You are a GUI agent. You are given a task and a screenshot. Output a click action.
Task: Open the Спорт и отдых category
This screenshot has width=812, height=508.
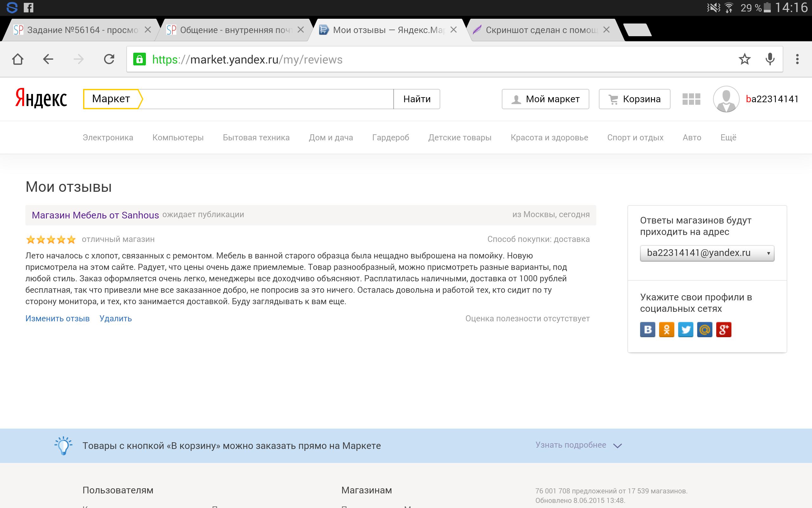click(x=635, y=137)
